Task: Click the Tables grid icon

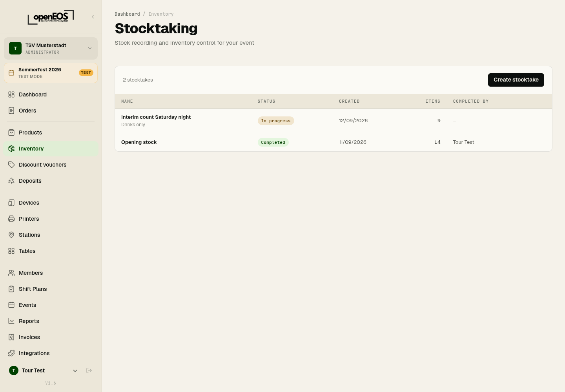Action: click(x=11, y=251)
